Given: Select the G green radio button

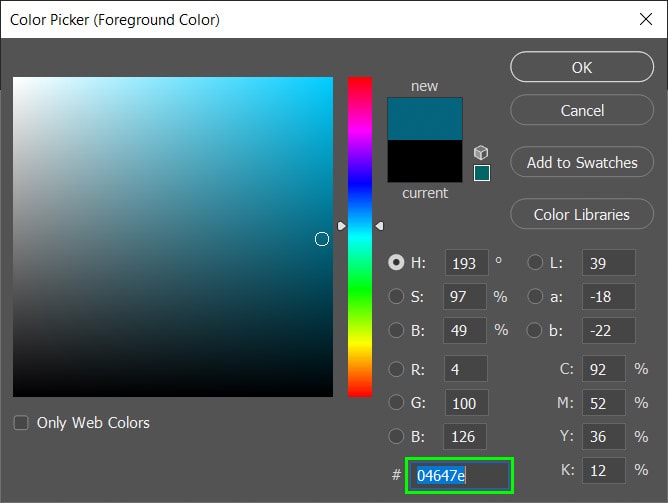Looking at the screenshot, I should (x=397, y=402).
